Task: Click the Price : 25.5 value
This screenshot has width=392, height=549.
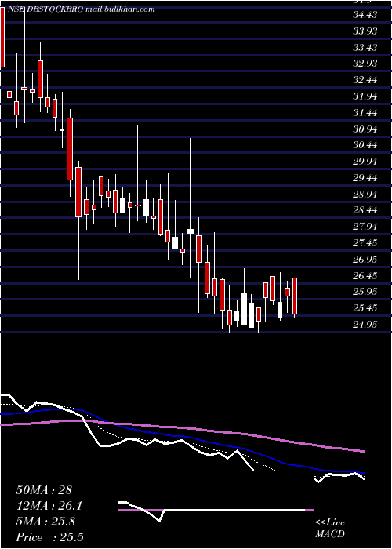Action: [x=50, y=537]
